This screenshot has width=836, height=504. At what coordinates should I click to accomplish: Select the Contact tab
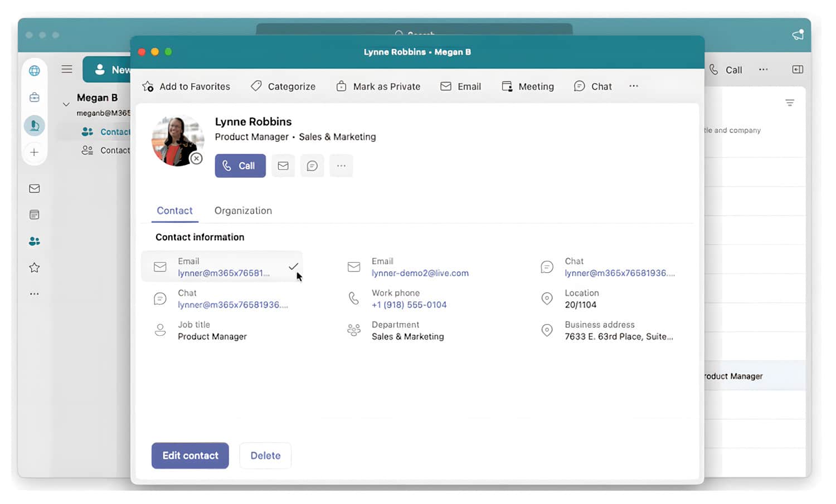[174, 211]
